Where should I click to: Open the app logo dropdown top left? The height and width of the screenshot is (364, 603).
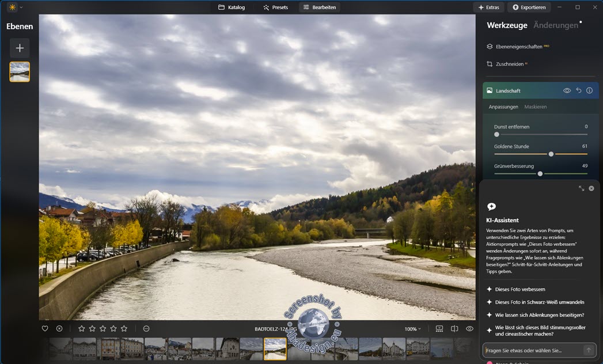click(x=13, y=7)
